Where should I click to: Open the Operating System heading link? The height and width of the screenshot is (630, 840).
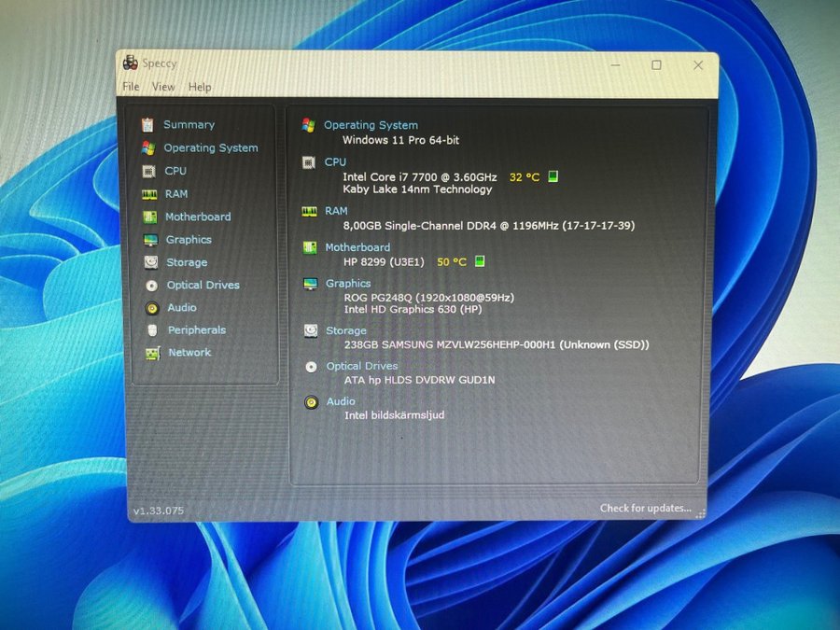point(371,125)
